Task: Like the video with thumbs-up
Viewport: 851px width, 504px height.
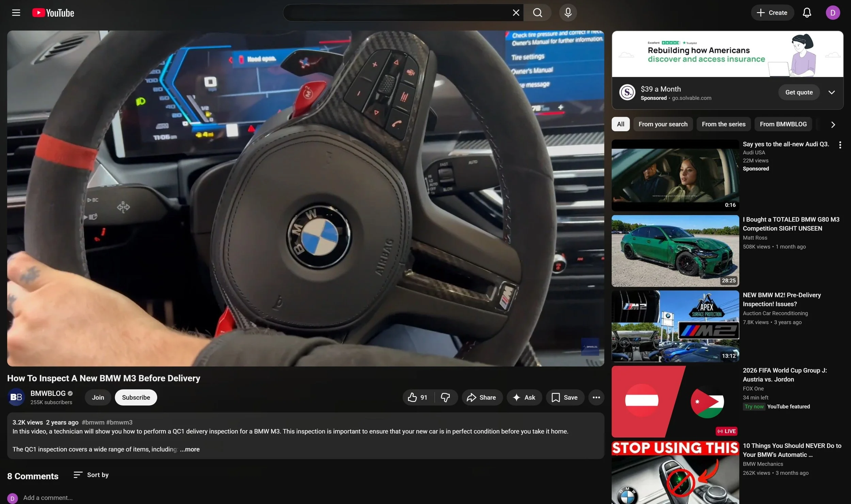Action: [x=418, y=397]
